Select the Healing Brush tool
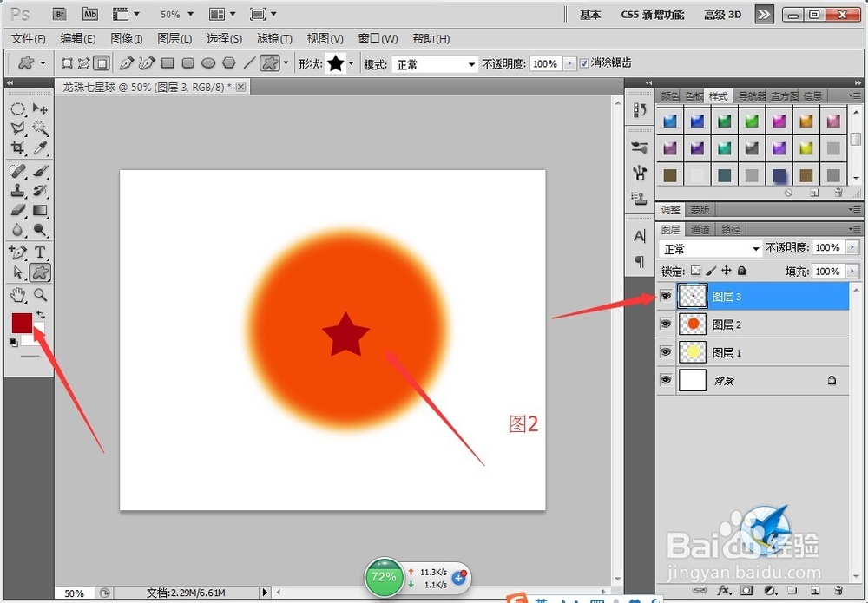Image resolution: width=868 pixels, height=603 pixels. click(x=17, y=170)
